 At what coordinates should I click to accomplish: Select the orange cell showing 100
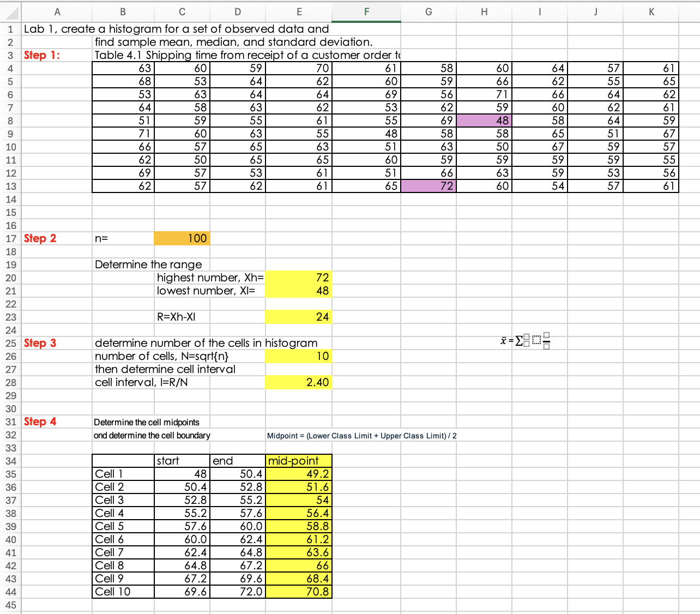click(182, 238)
